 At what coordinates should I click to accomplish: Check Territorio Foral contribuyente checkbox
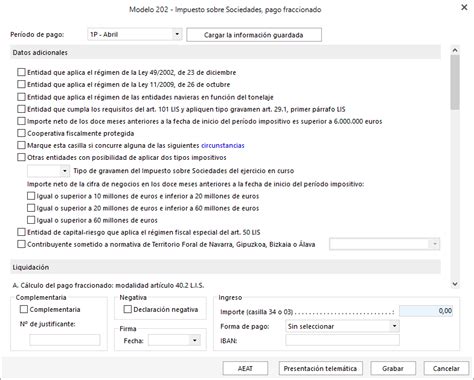[21, 244]
